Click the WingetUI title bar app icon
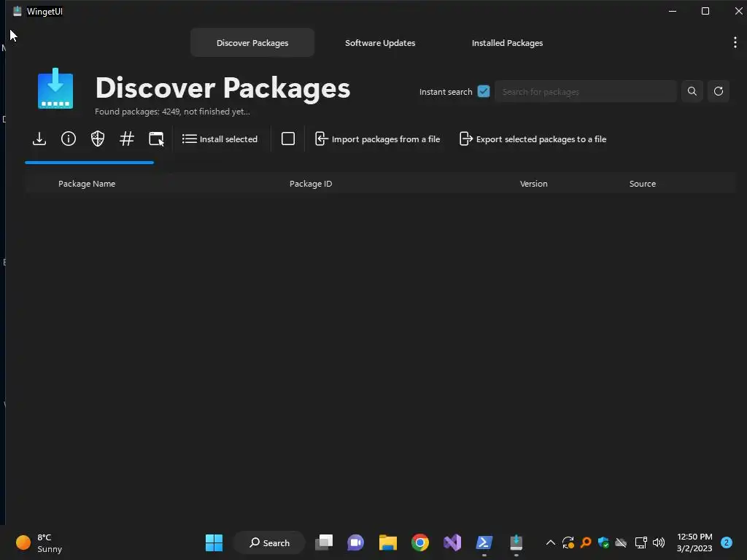Viewport: 747px width, 560px height. [18, 12]
